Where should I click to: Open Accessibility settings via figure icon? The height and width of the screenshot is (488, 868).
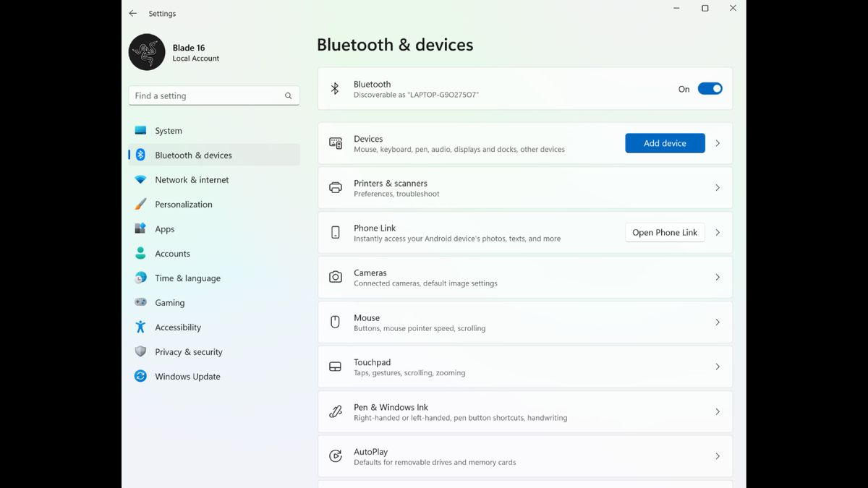point(140,327)
